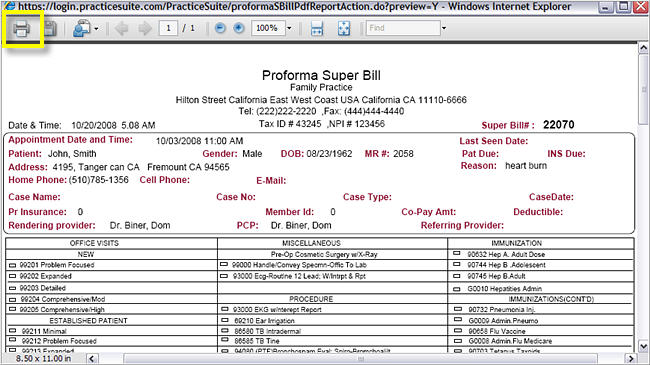Check the 90658 Flu Vaccine box
Viewport: 650px width, 365px height.
click(458, 331)
